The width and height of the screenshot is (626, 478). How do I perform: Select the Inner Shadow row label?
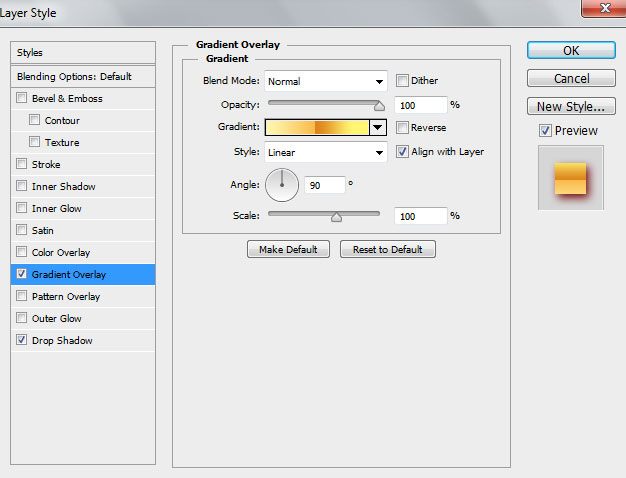63,186
